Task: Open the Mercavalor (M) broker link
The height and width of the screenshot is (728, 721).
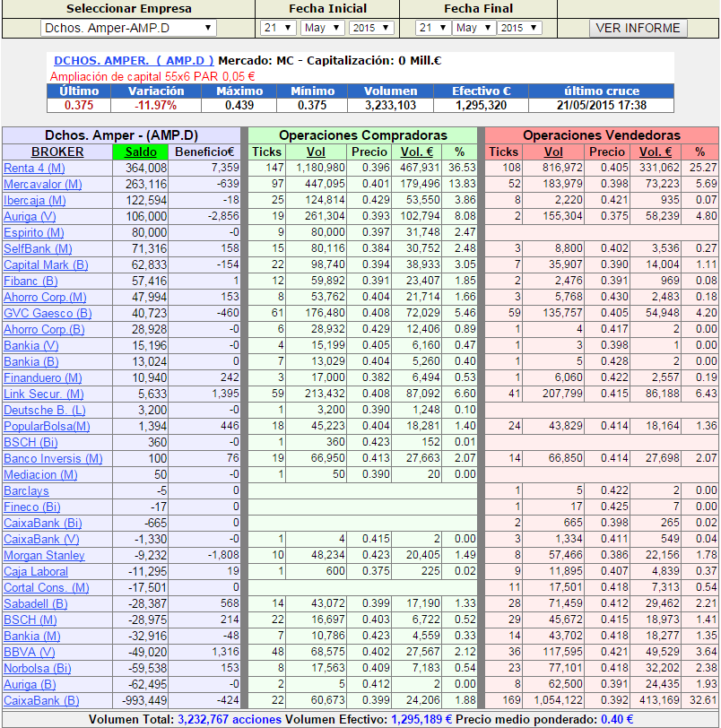Action: 43,185
